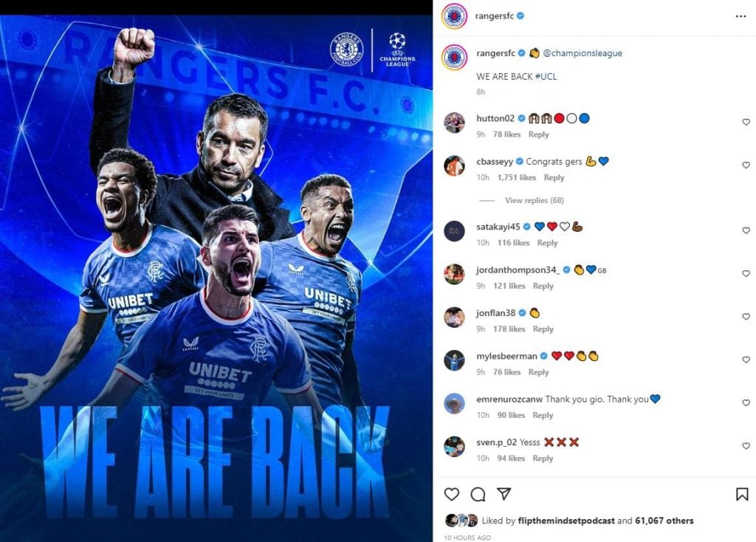Viewport: 756px width, 542px height.
Task: Share the post via paper plane icon
Action: coord(504,494)
